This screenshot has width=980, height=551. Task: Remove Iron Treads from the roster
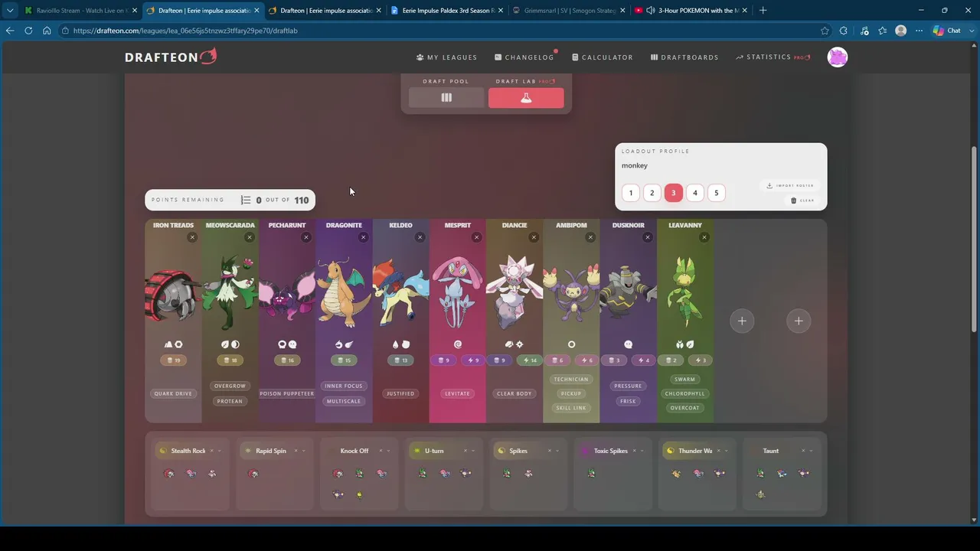(192, 237)
